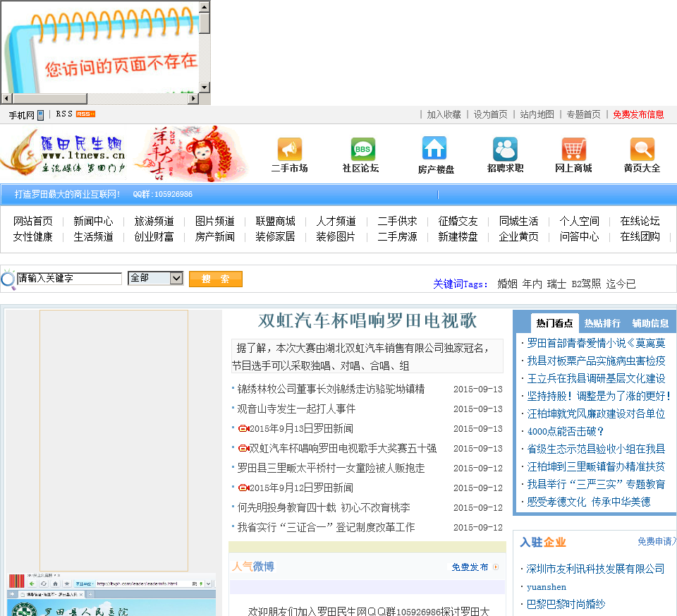Open news 我省实行“三证合一”登记制度改革工作
The image size is (677, 616).
coord(326,527)
